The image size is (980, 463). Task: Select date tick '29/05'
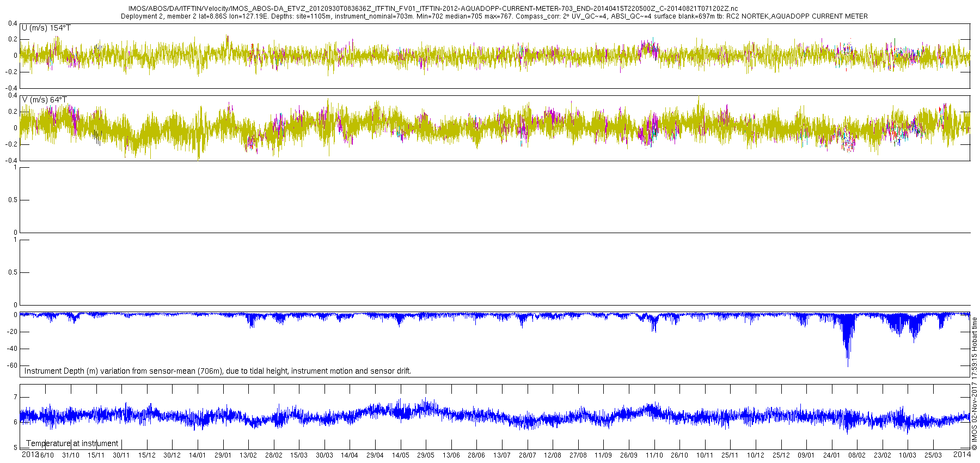pos(426,455)
